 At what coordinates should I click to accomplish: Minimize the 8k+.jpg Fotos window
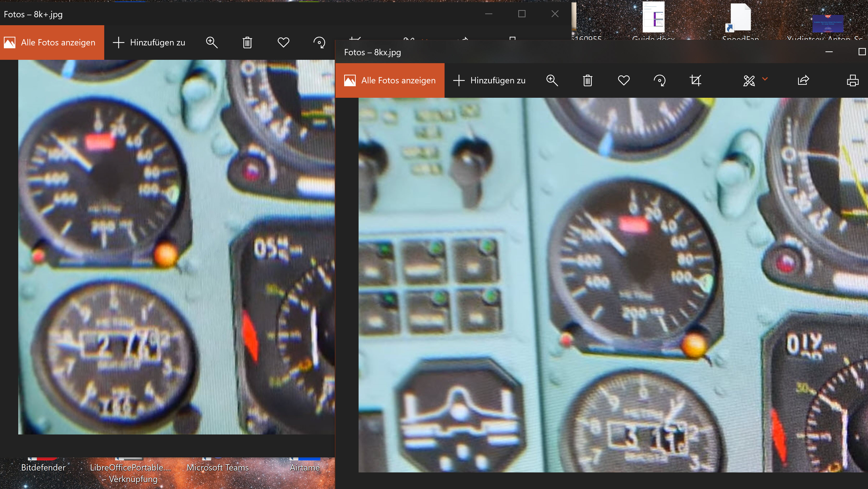[x=489, y=14]
